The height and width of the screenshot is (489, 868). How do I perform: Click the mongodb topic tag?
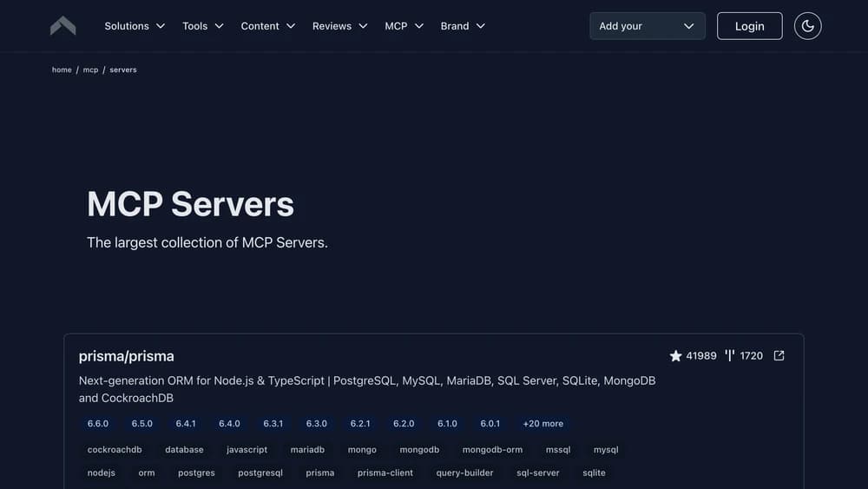(419, 450)
